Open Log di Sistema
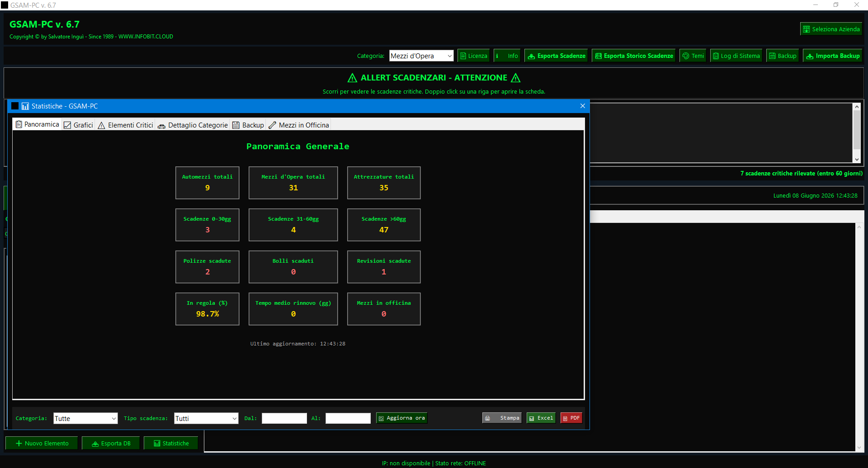868x468 pixels. click(736, 56)
